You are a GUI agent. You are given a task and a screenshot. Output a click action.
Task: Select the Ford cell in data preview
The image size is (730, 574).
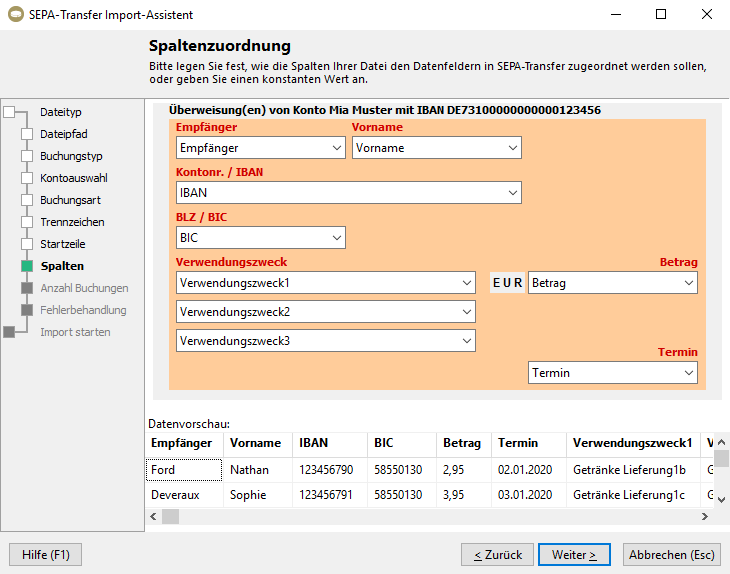(x=184, y=469)
